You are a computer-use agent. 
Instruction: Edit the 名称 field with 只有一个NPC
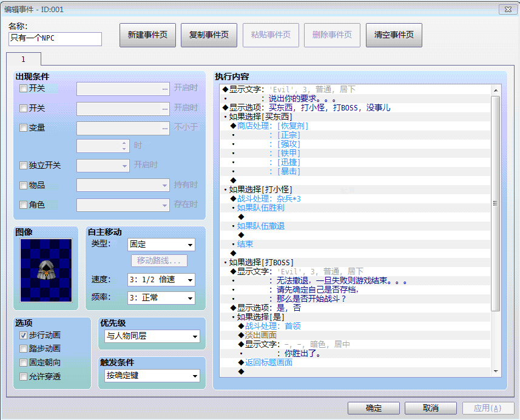coord(55,39)
